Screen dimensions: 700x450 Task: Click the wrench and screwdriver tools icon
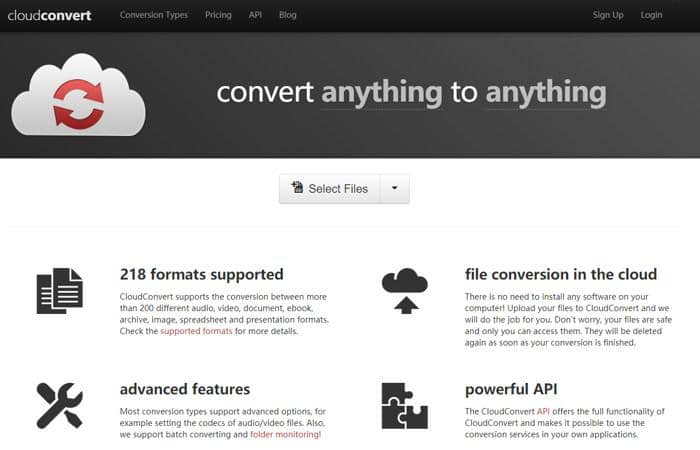[x=59, y=406]
